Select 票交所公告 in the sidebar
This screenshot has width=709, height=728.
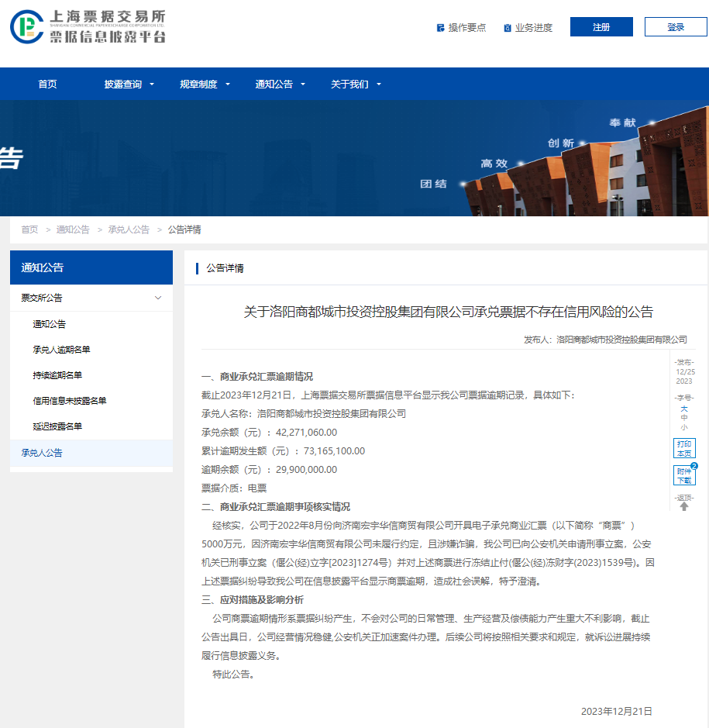click(91, 298)
